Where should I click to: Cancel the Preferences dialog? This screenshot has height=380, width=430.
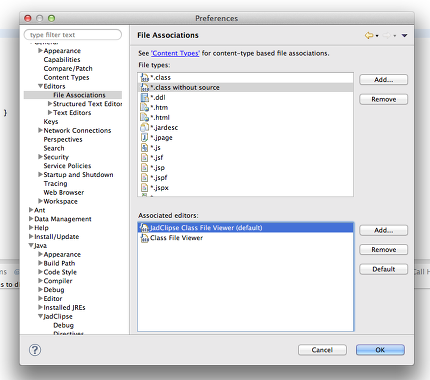pyautogui.click(x=322, y=350)
